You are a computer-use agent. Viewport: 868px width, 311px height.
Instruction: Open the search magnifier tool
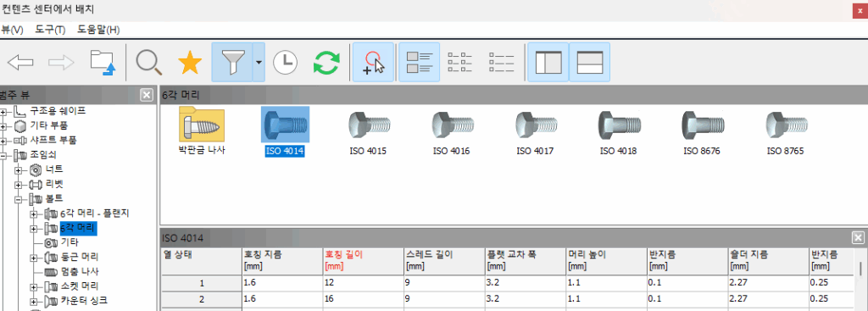(149, 63)
